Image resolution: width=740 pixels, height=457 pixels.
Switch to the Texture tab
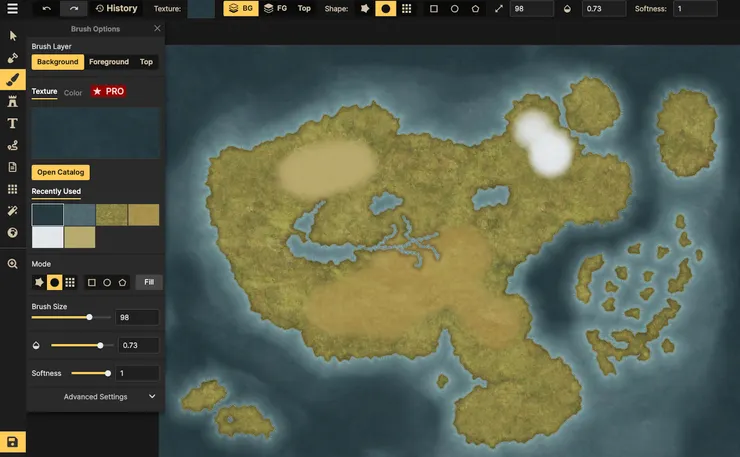tap(44, 92)
